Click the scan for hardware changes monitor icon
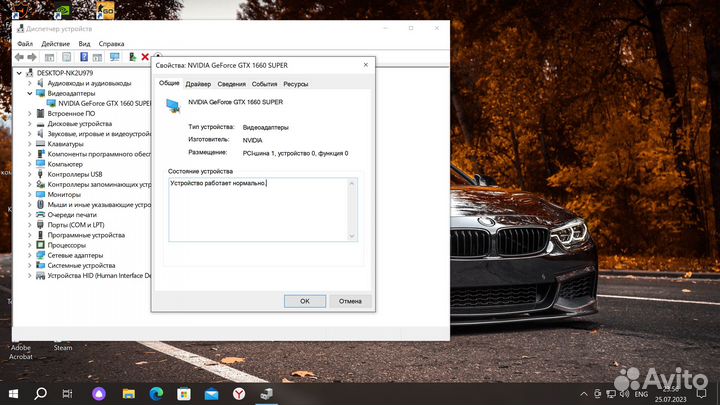 [x=114, y=57]
